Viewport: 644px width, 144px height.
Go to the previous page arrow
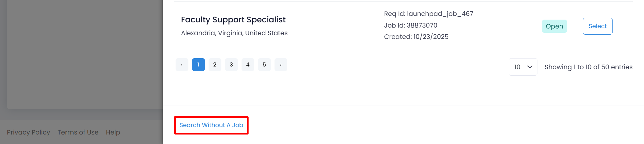pos(182,65)
